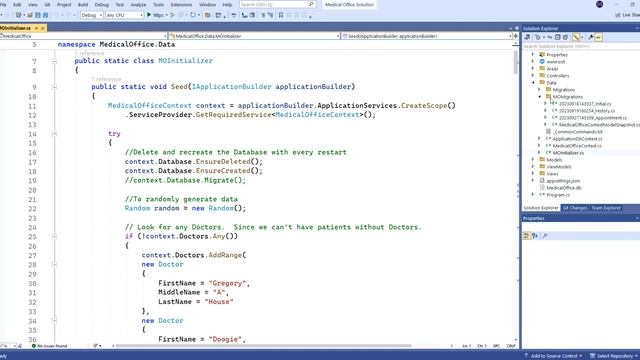Click the Open File folder toolbar icon
The height and width of the screenshot is (360, 640).
click(x=30, y=15)
